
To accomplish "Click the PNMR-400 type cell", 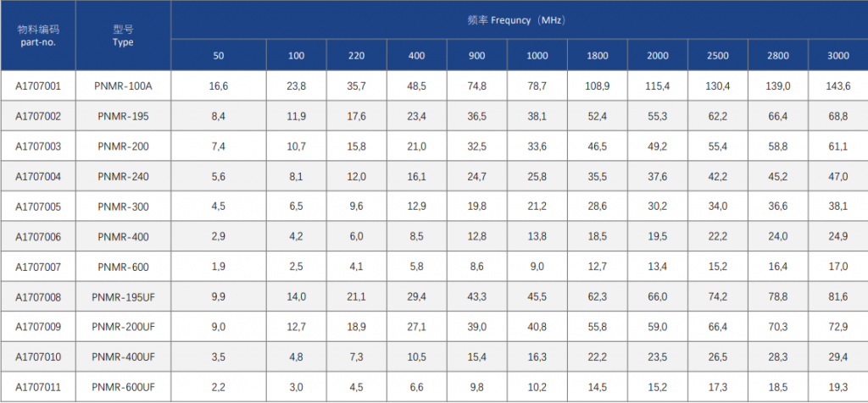I will coord(123,236).
